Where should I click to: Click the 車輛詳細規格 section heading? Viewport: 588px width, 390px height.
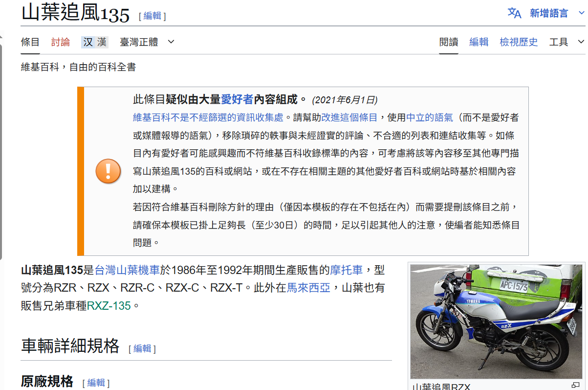[x=70, y=346]
